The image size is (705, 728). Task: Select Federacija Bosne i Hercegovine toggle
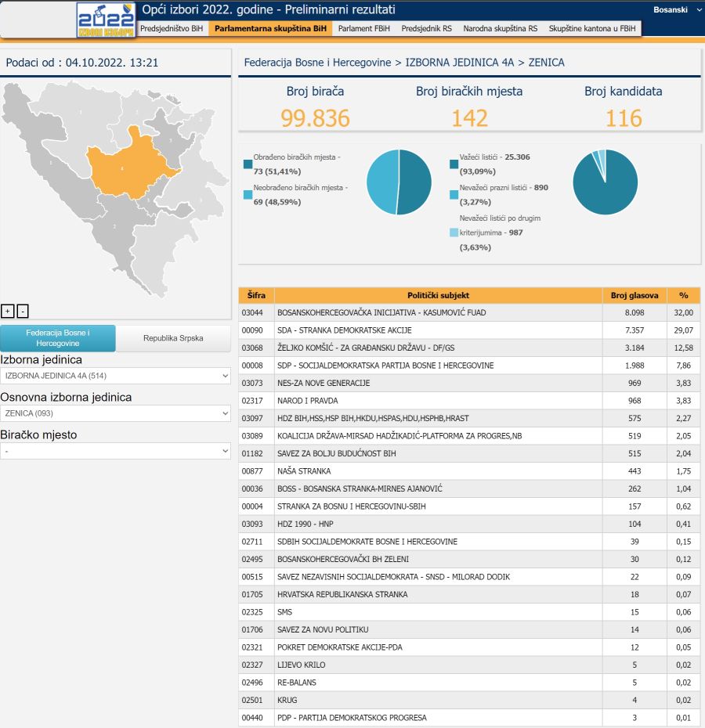pos(58,338)
